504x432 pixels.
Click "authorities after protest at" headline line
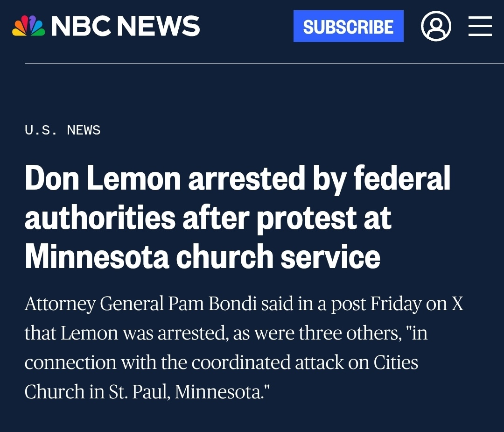pos(208,218)
